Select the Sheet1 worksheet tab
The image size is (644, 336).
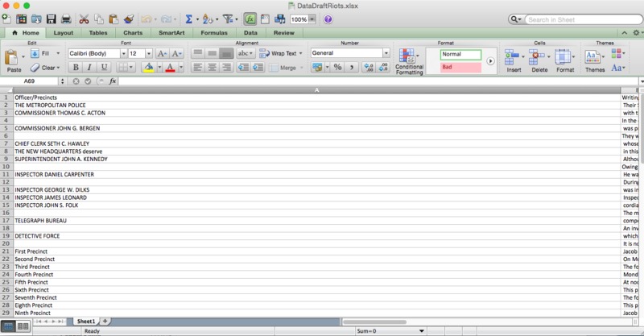(86, 321)
